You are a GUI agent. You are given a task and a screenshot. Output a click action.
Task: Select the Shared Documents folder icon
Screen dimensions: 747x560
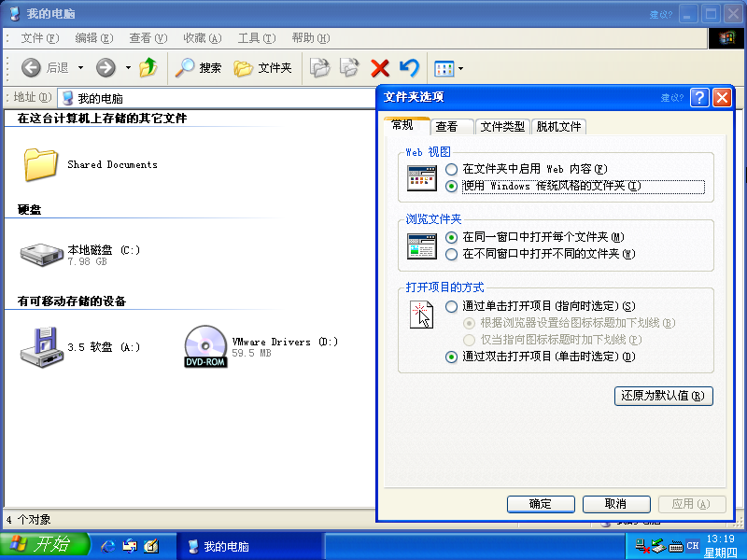41,165
